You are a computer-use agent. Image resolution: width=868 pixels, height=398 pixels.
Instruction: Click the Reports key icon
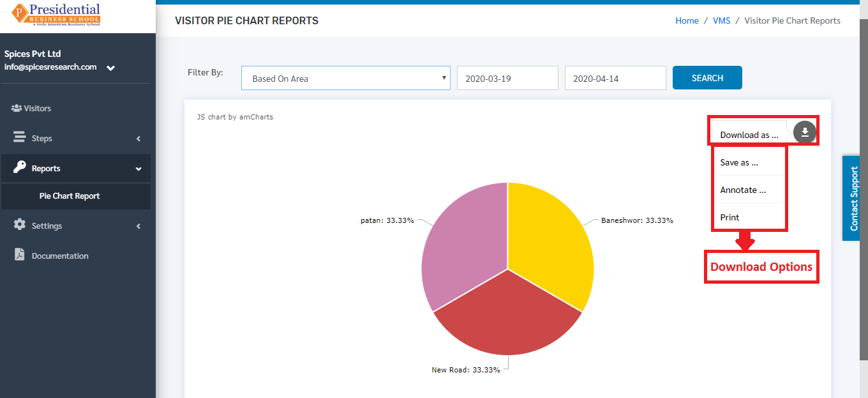coord(20,167)
